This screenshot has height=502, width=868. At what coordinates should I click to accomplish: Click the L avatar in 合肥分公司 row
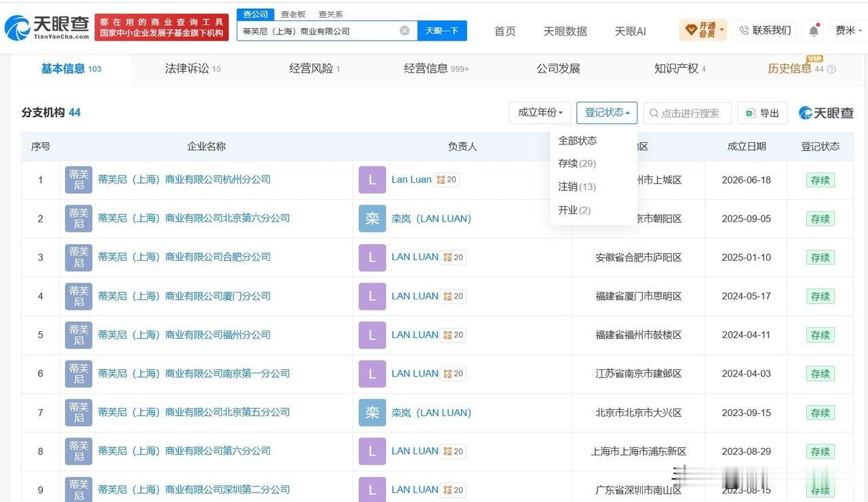[x=372, y=257]
